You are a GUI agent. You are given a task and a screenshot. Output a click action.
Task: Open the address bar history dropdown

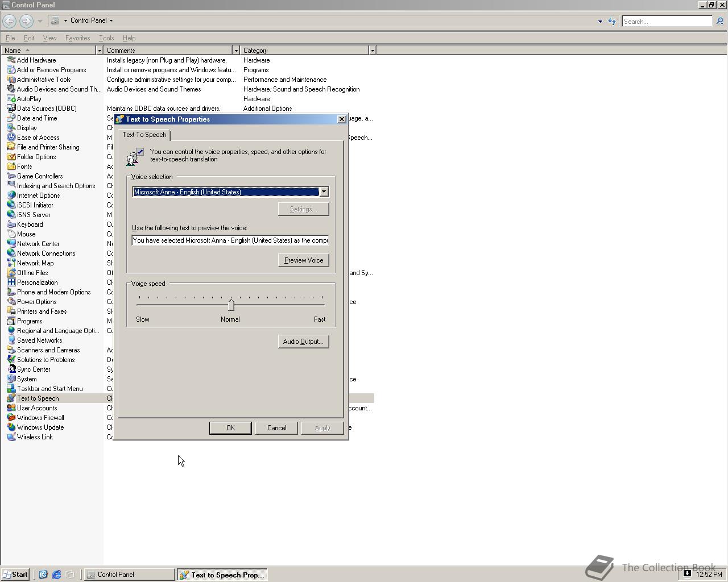pos(600,22)
